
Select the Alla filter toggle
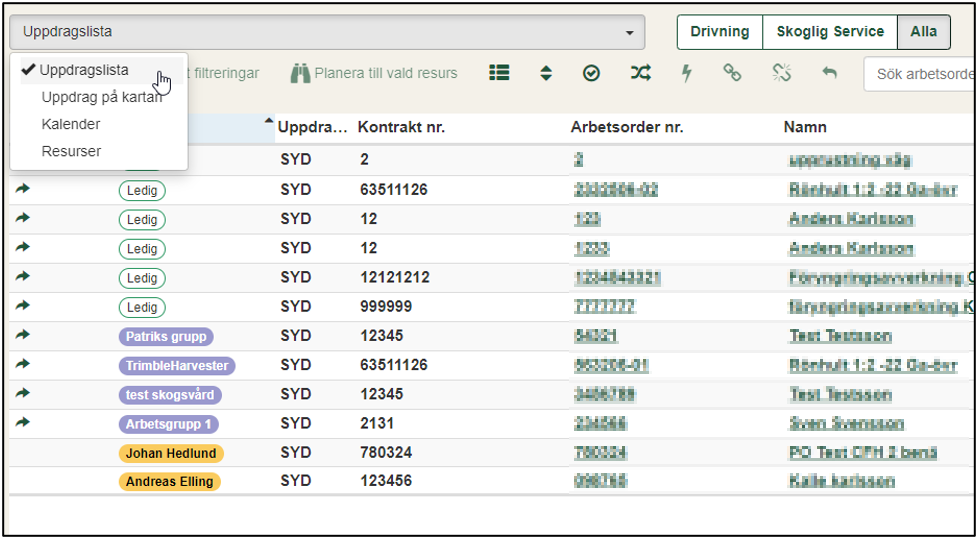(x=923, y=32)
